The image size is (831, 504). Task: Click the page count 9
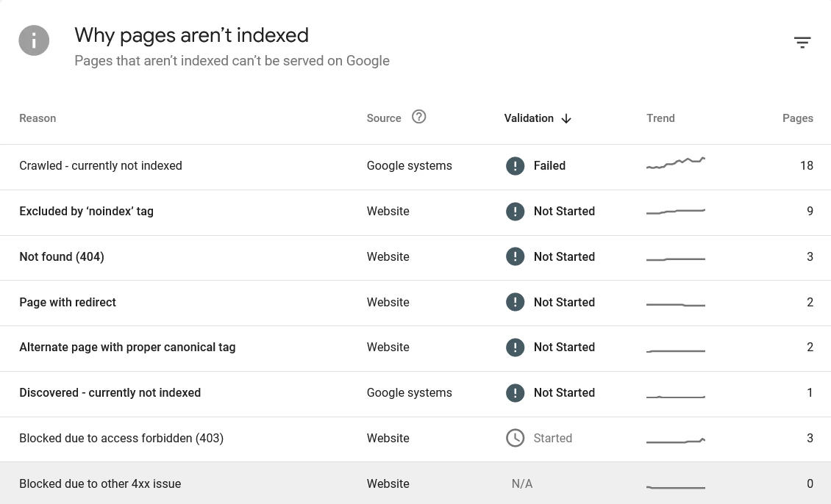(x=810, y=212)
